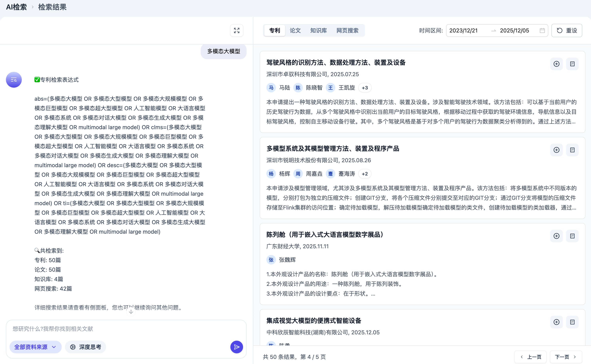Enable 深度思考 mode
591x364 pixels.
tap(85, 347)
